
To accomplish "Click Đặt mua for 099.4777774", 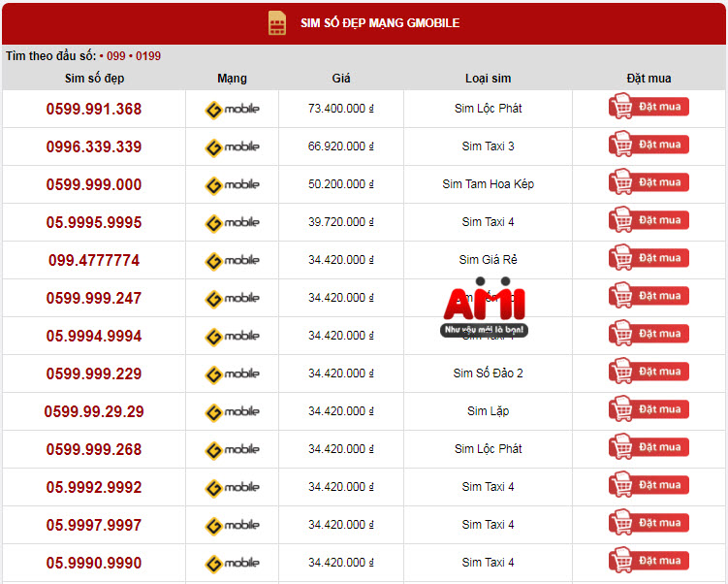I will tap(649, 257).
